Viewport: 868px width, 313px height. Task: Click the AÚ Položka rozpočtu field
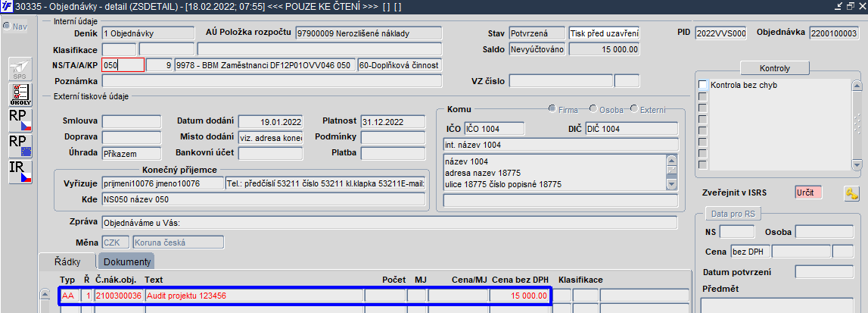[x=369, y=34]
